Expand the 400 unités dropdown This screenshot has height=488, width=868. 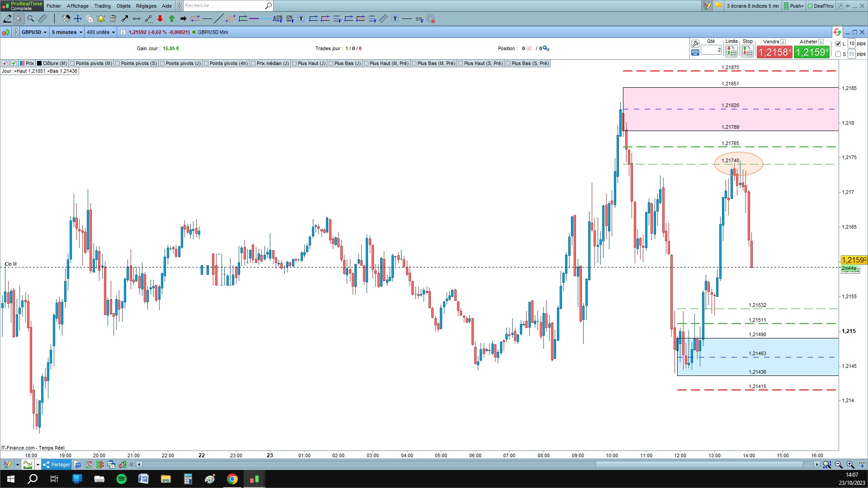pyautogui.click(x=101, y=32)
